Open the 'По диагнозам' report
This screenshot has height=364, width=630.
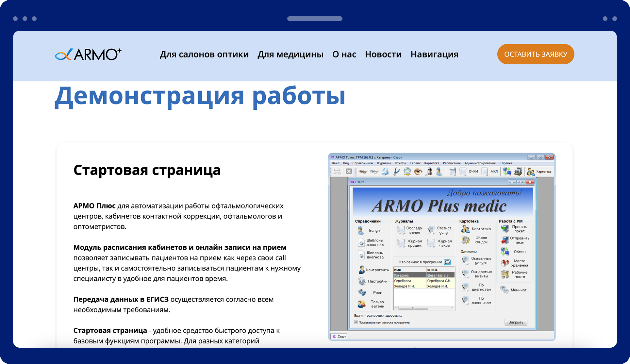[476, 287]
